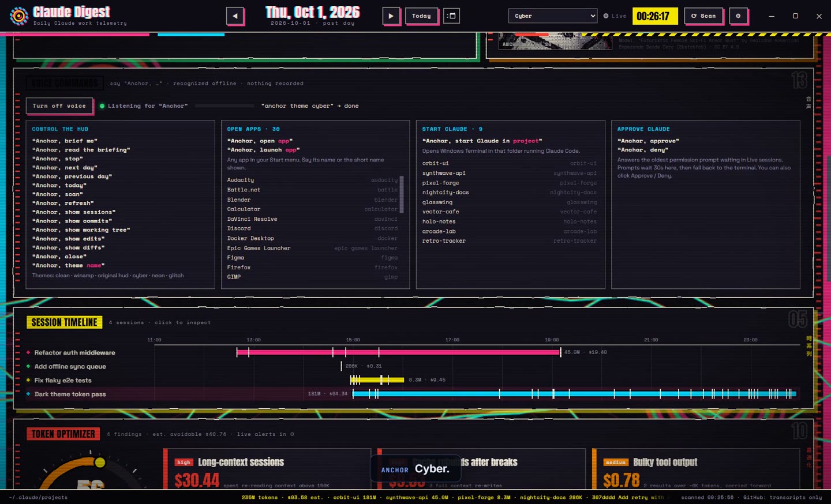The width and height of the screenshot is (831, 504).
Task: Click the "Anchor, brief me" command
Action: (x=65, y=141)
